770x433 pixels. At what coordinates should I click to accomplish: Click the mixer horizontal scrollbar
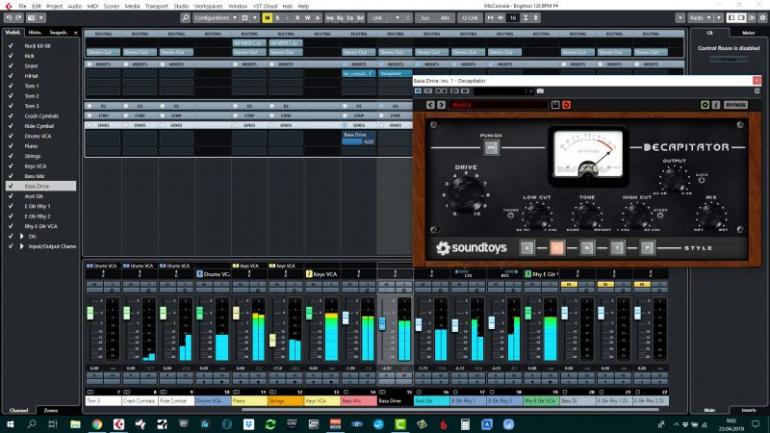point(449,409)
